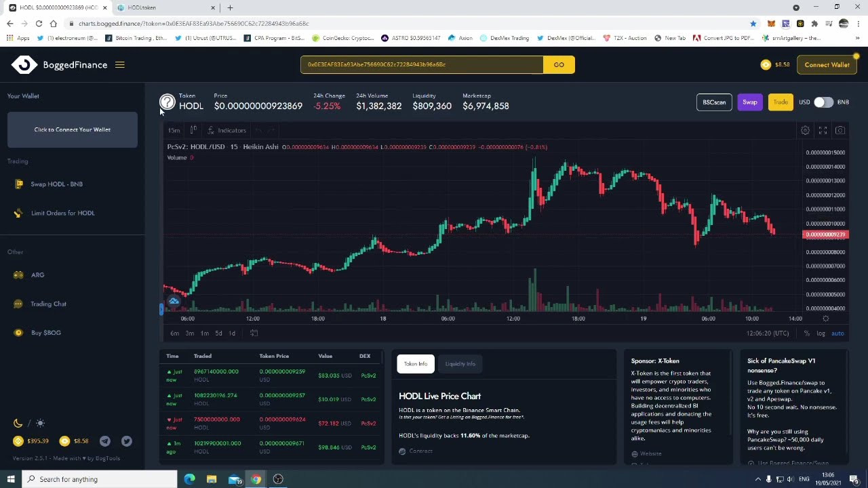Click the Buy $BOG sidebar link
868x488 pixels.
[x=46, y=333]
